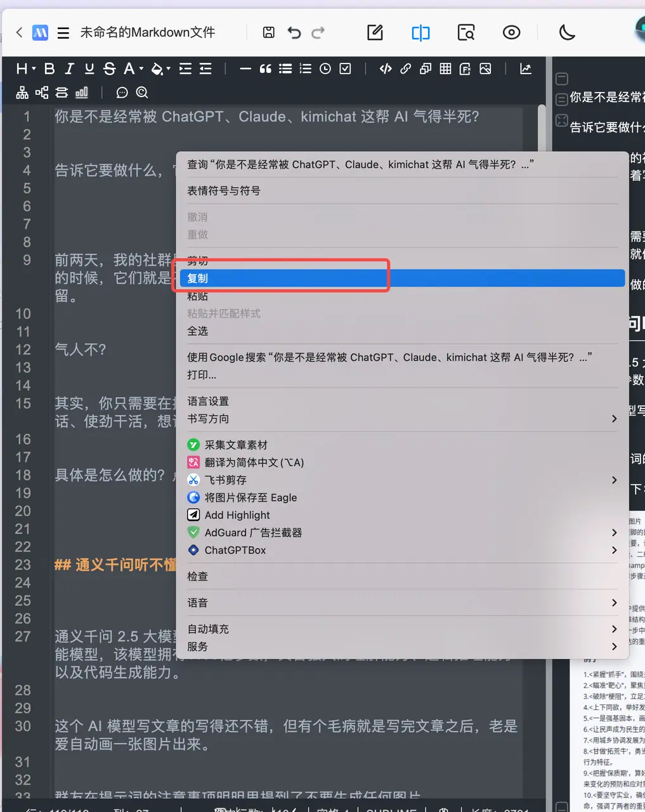Insert a table
This screenshot has width=645, height=812.
pyautogui.click(x=445, y=69)
